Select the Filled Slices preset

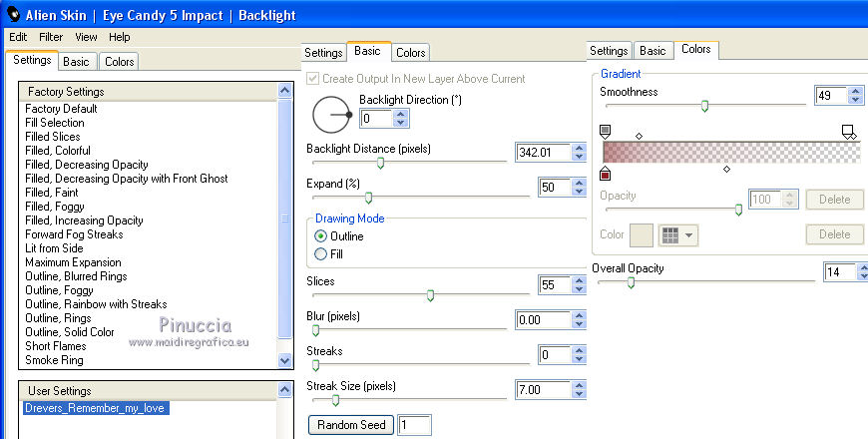tap(53, 136)
